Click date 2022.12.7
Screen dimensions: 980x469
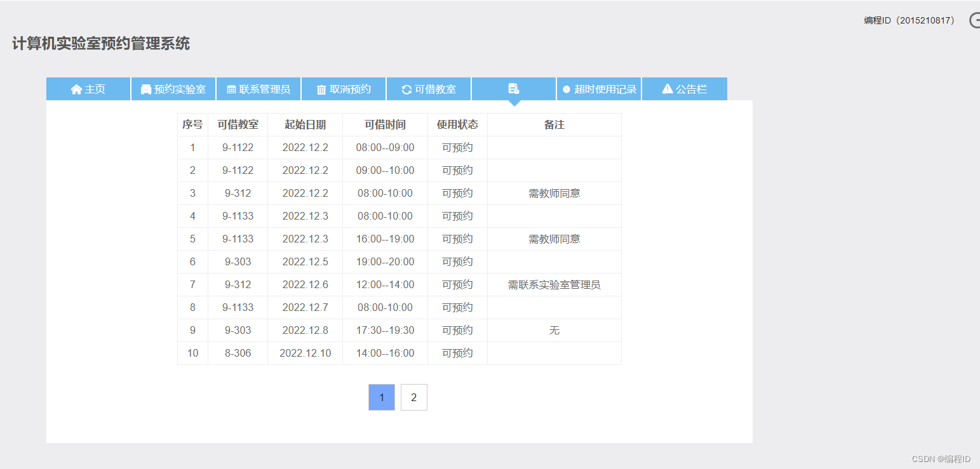[x=305, y=308]
